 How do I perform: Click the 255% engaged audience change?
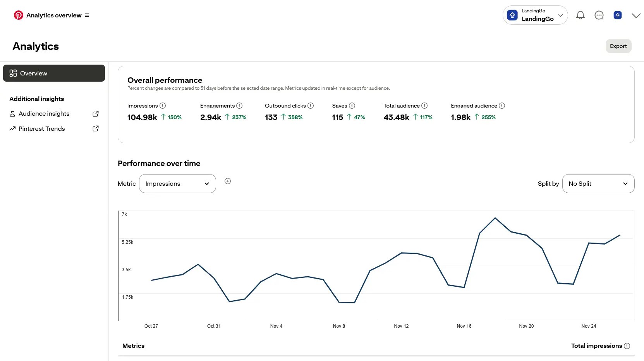488,117
